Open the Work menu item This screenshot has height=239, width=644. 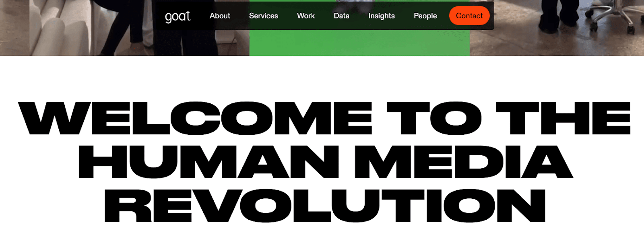[306, 16]
